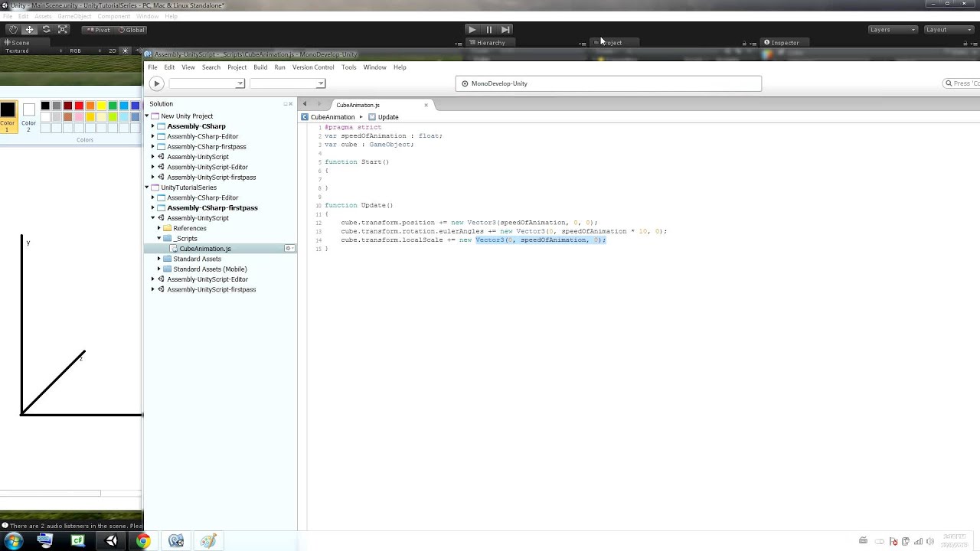Viewport: 980px width, 551px height.
Task: Select the _Scripts folder icon
Action: 167,239
